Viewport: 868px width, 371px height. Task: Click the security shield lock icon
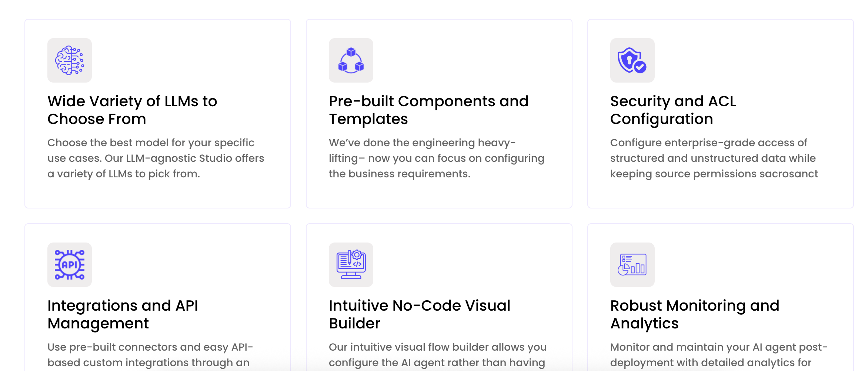point(629,59)
